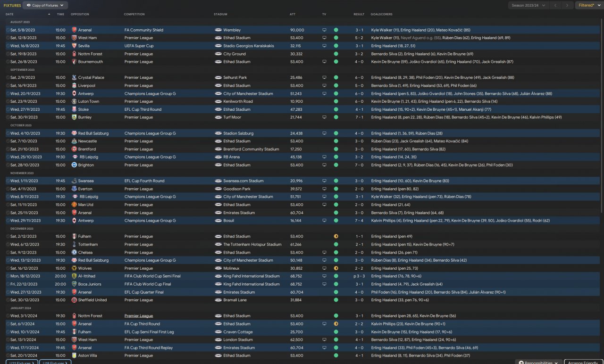Screen dimensions: 604x364
Task: Click the 90,000 attendance value
Action: (297, 30)
